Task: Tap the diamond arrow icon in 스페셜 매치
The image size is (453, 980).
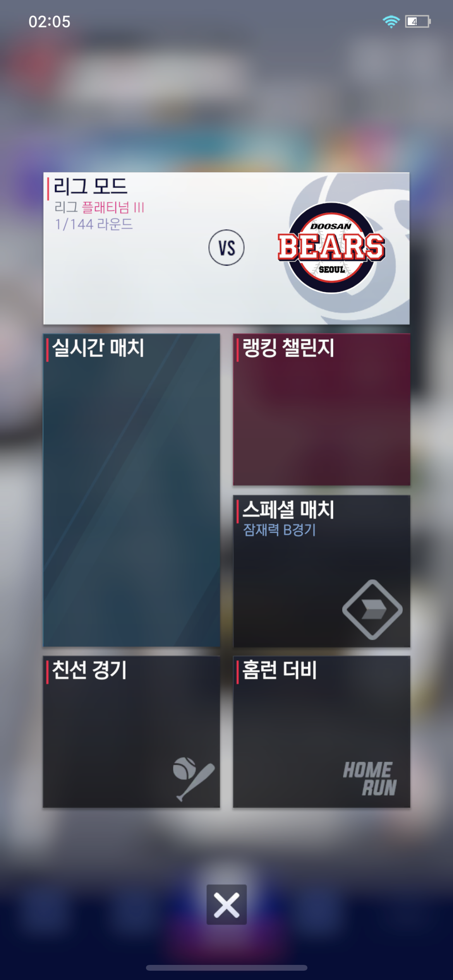Action: (372, 610)
